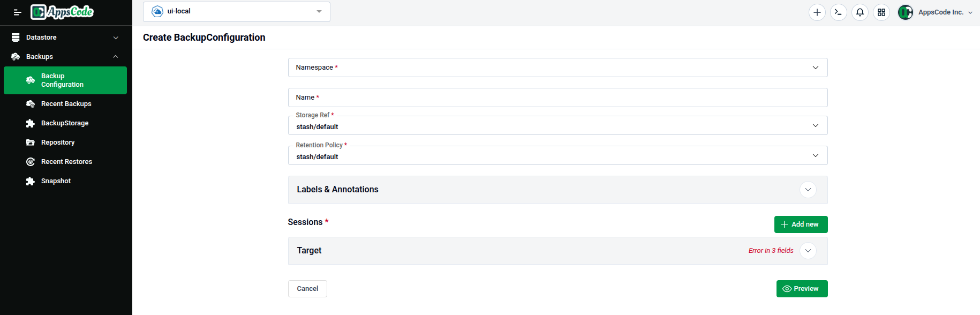980x315 pixels.
Task: Click the plus create icon in header
Action: pos(817,12)
